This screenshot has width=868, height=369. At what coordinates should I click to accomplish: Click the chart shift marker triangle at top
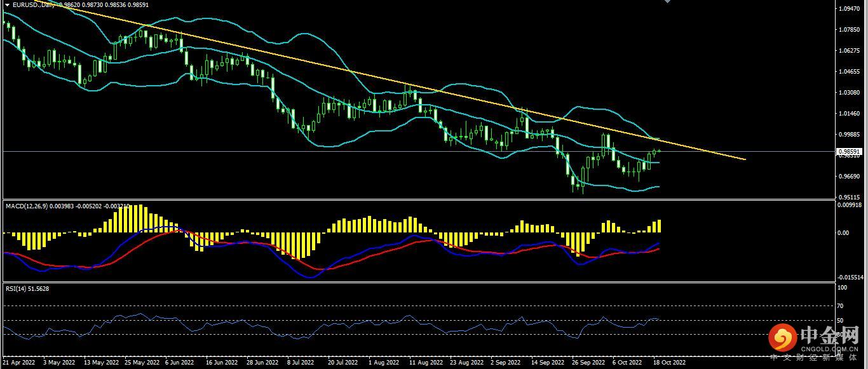(x=667, y=2)
